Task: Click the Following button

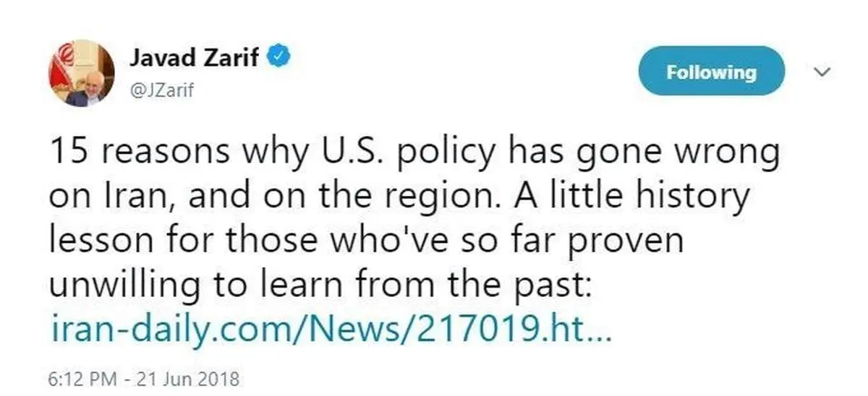Action: [711, 71]
